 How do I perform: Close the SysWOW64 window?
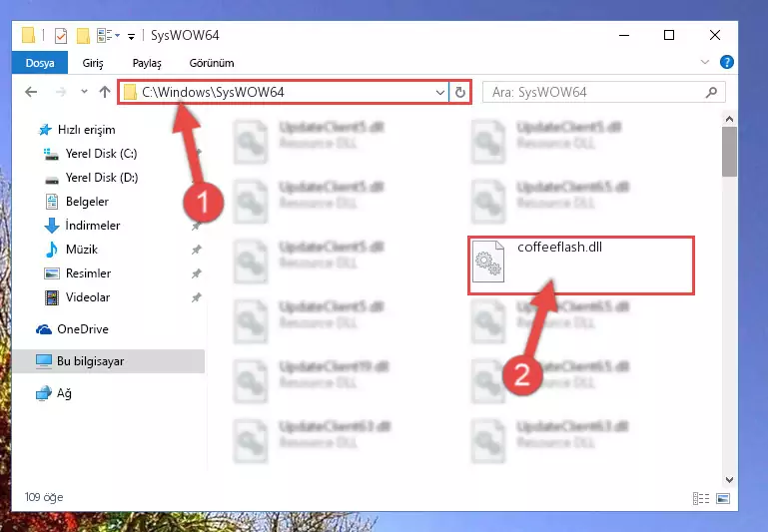pyautogui.click(x=715, y=35)
